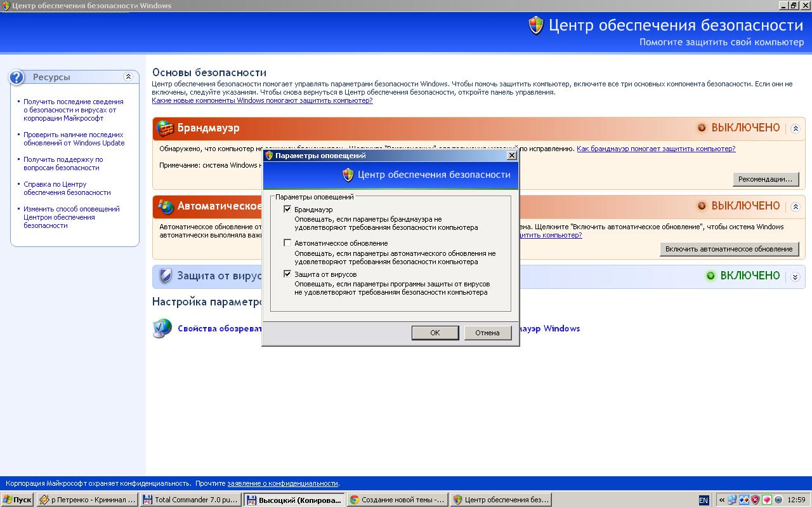
Task: Collapse the Брандмауэр section
Action: pos(796,128)
